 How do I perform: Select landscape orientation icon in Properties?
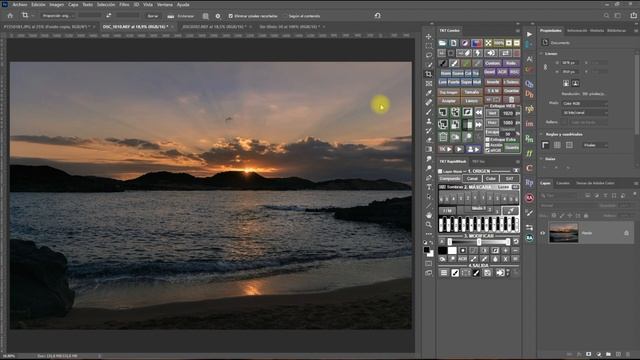click(x=575, y=83)
